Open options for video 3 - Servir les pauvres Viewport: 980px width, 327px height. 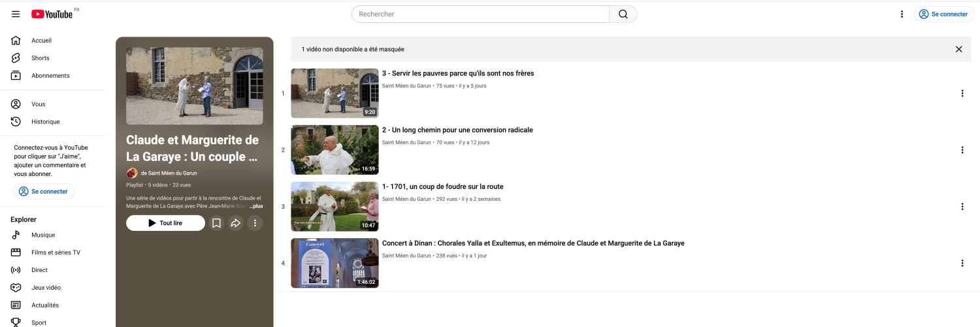[x=962, y=94]
